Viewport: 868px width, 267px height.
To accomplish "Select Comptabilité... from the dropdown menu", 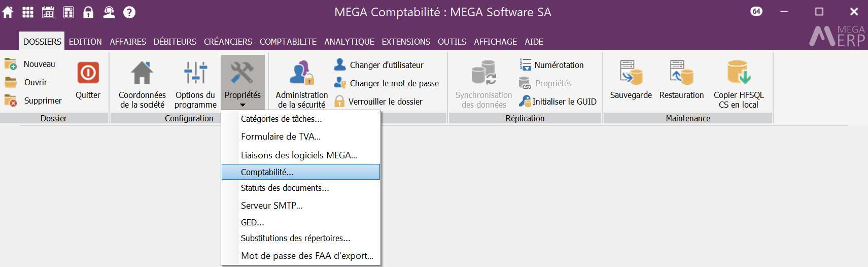I will click(x=267, y=172).
